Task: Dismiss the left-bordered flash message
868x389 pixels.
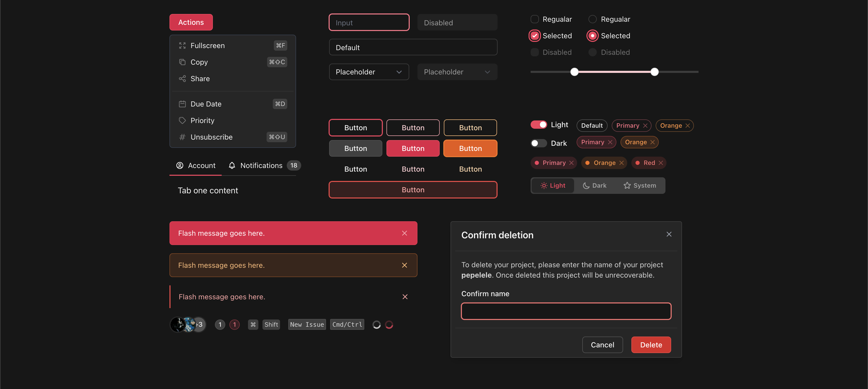Action: (405, 297)
